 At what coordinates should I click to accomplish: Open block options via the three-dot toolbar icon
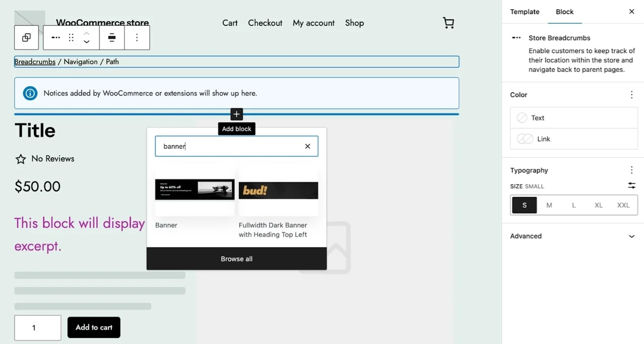point(137,37)
